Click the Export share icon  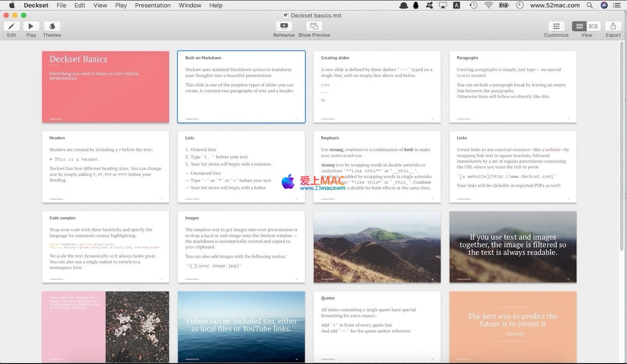613,27
